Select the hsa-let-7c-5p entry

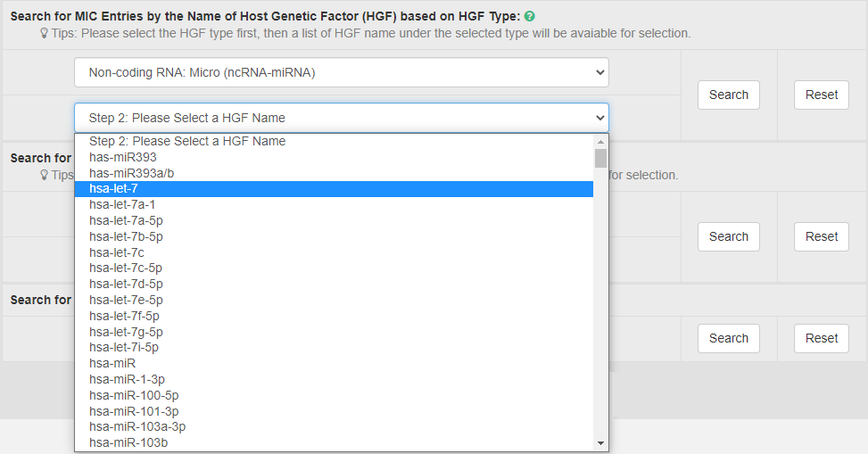coord(126,268)
